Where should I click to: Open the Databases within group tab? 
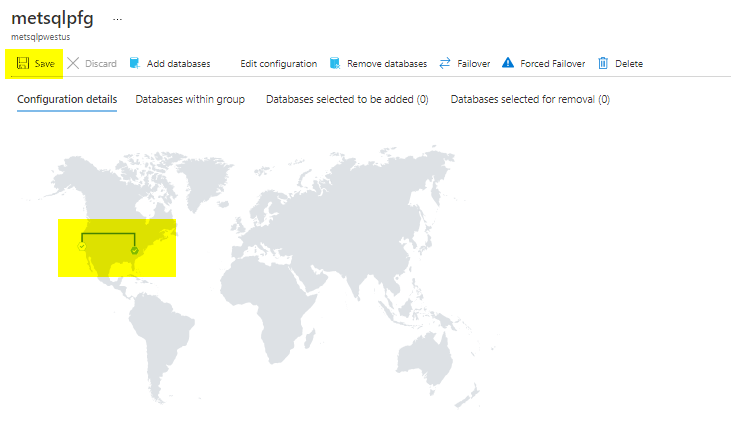[x=190, y=99]
